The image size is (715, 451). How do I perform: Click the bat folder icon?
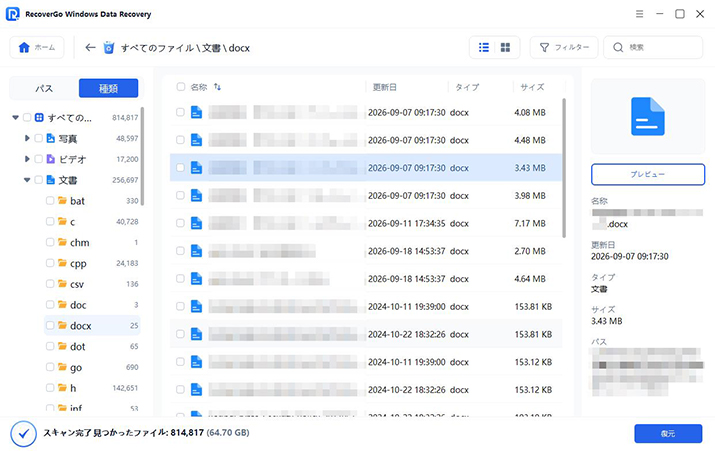62,201
